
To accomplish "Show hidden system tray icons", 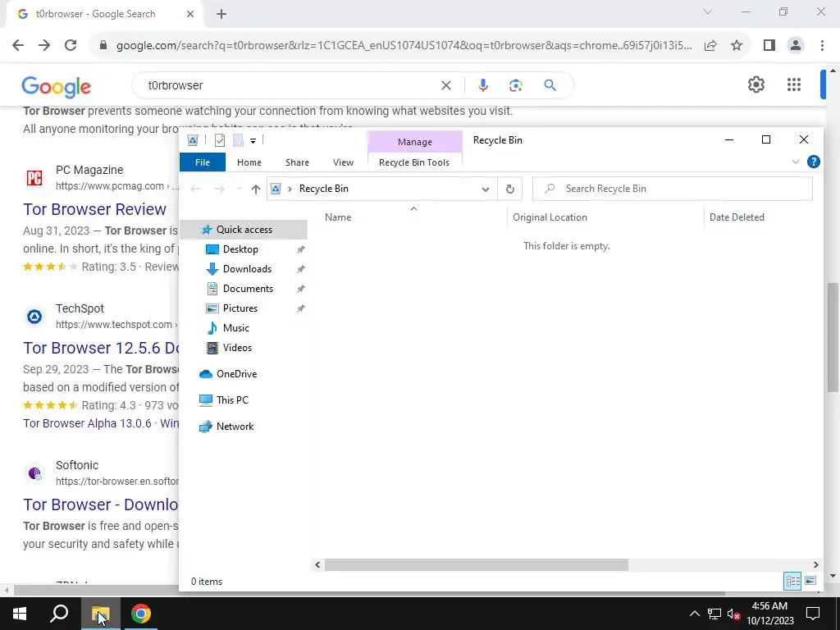I will [694, 614].
